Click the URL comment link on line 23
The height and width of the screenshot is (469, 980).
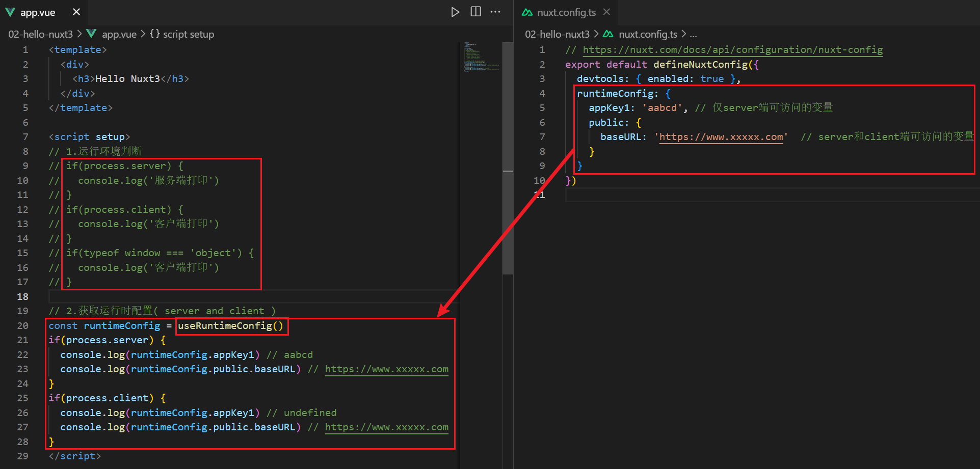point(387,369)
